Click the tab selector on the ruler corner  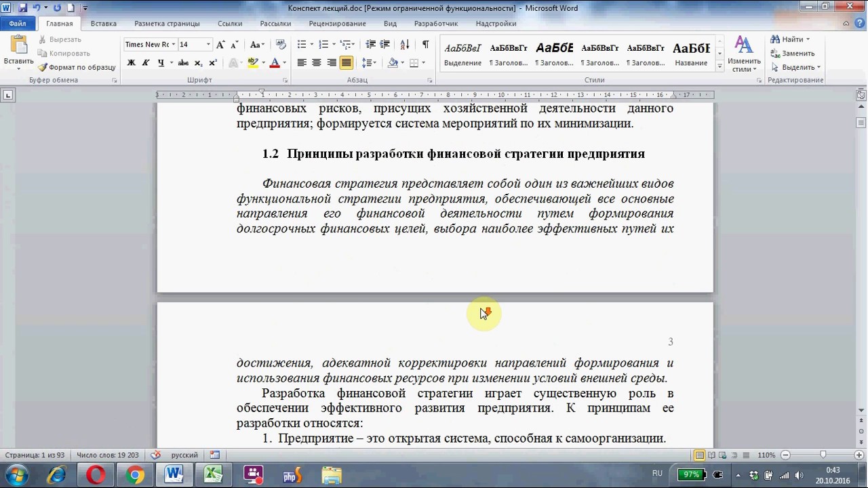pyautogui.click(x=7, y=95)
